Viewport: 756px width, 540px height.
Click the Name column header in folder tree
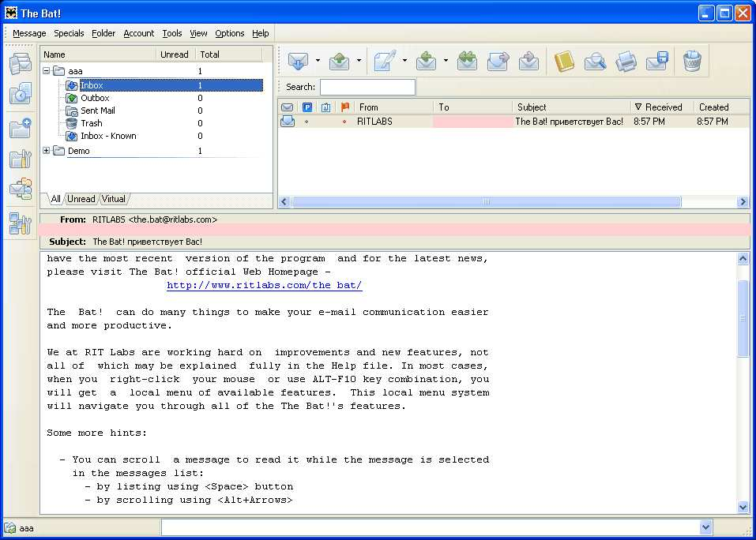[99, 54]
